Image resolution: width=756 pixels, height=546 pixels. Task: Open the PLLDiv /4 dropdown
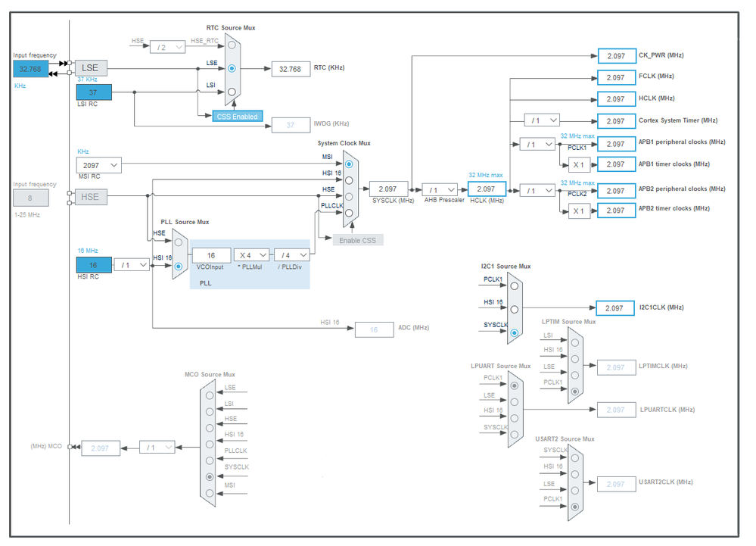(x=291, y=254)
